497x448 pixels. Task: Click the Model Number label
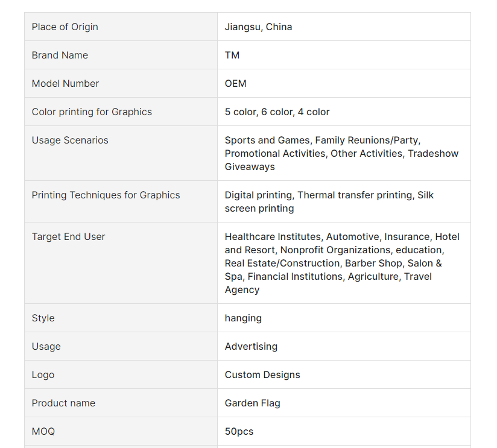point(65,83)
